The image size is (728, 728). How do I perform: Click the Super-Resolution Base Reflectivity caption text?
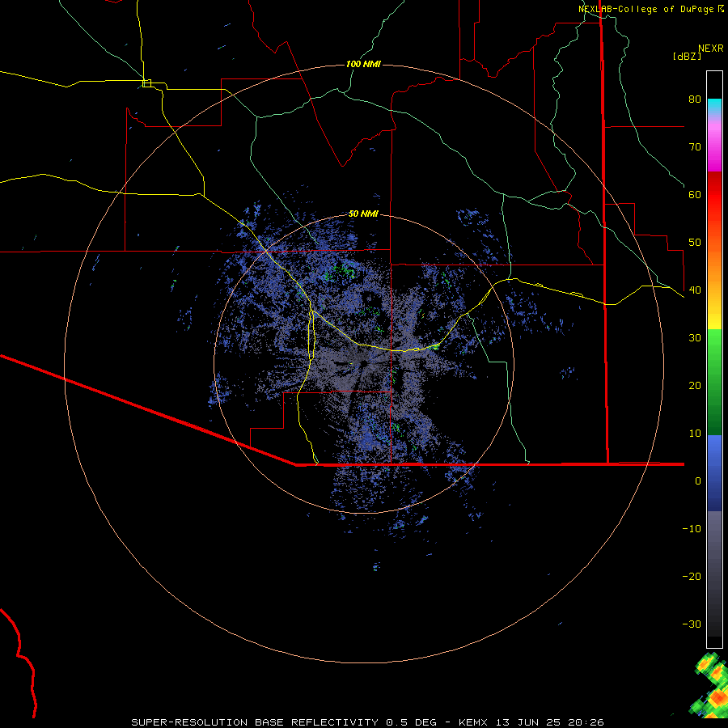[x=255, y=722]
